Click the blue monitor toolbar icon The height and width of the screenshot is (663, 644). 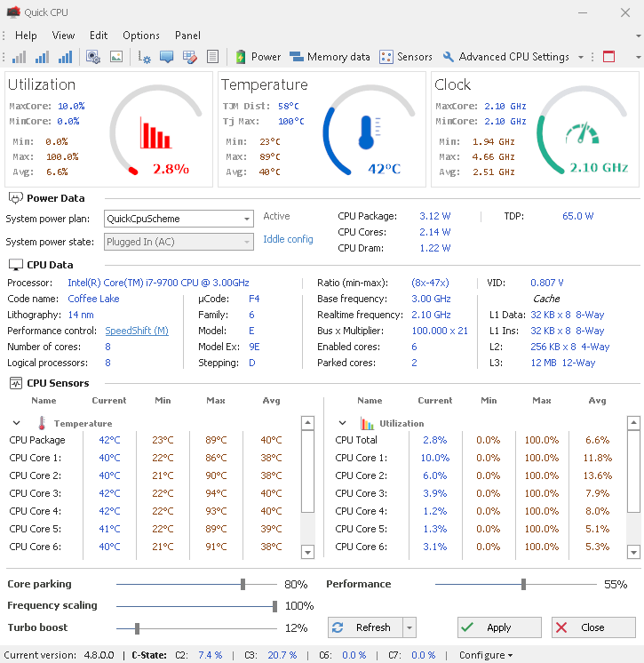[x=166, y=57]
